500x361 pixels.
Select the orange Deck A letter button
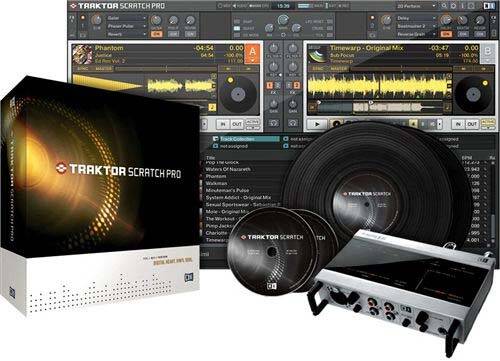pos(252,54)
